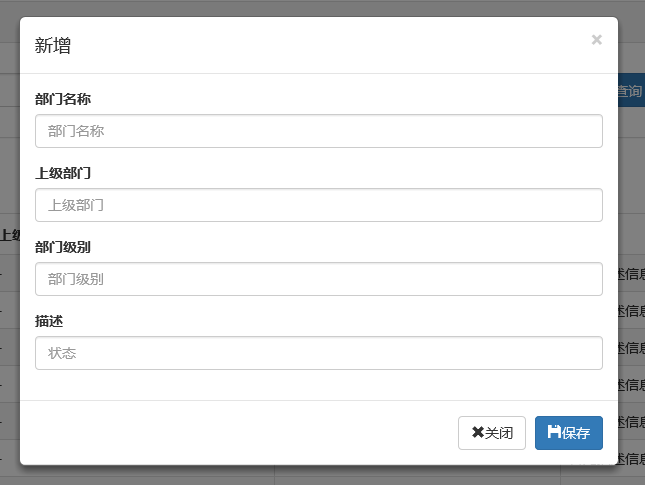Click the topmost 信息 cell behind the dialog
Image resolution: width=645 pixels, height=485 pixels.
631,273
